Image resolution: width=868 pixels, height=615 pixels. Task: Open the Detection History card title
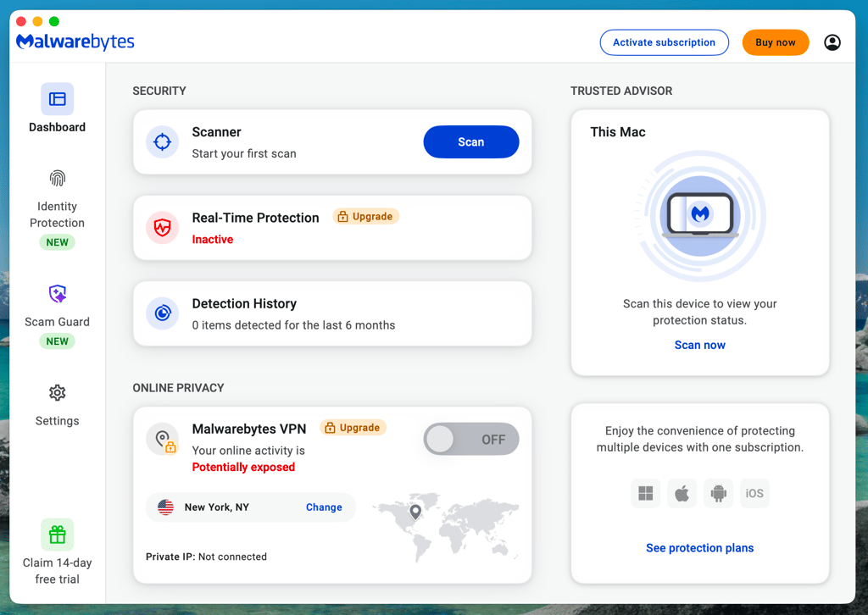click(244, 303)
